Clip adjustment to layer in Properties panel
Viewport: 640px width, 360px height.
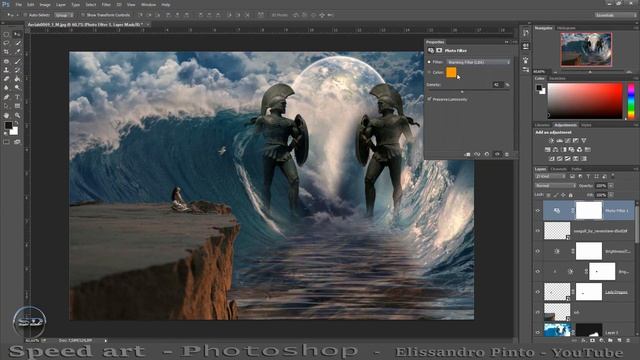click(467, 154)
